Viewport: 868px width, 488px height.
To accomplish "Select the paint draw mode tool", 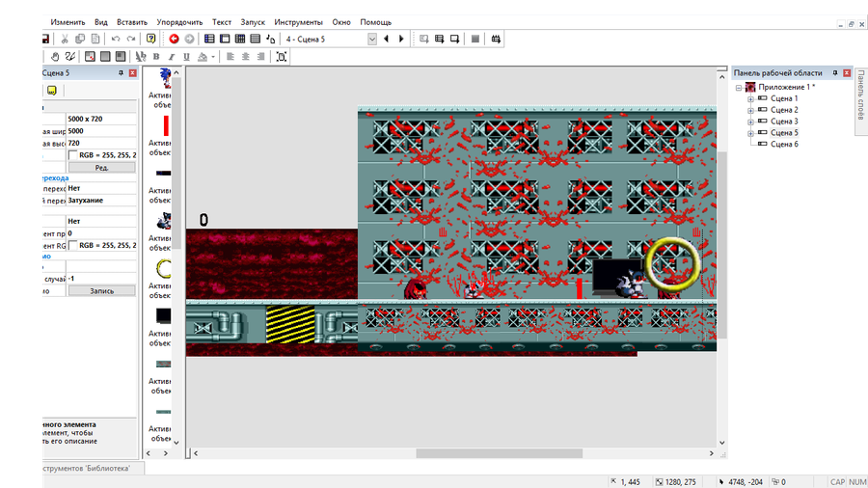I will coord(69,57).
